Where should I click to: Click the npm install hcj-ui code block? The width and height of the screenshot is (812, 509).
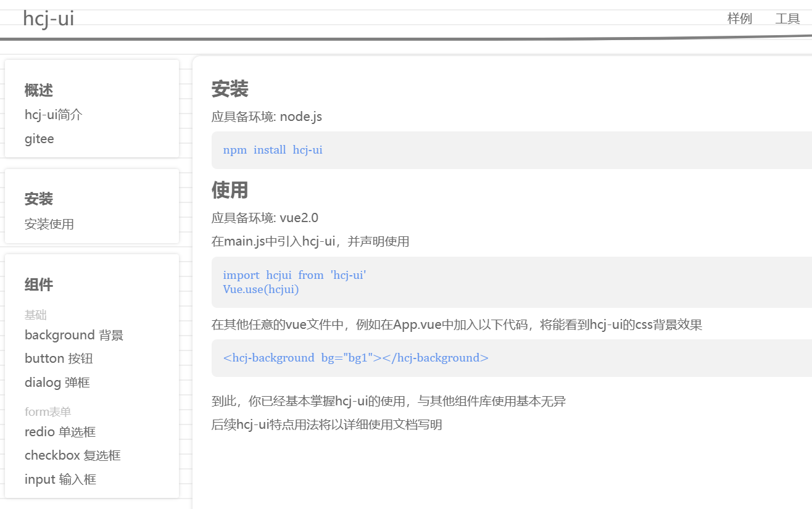512,150
